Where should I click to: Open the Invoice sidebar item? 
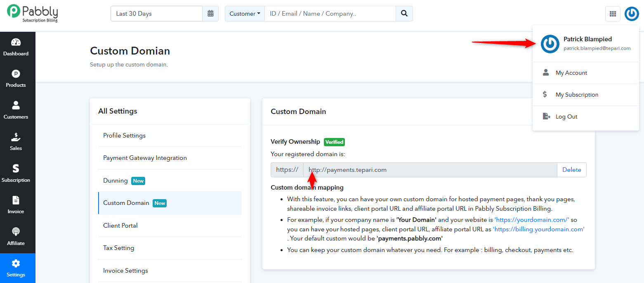[x=16, y=205]
